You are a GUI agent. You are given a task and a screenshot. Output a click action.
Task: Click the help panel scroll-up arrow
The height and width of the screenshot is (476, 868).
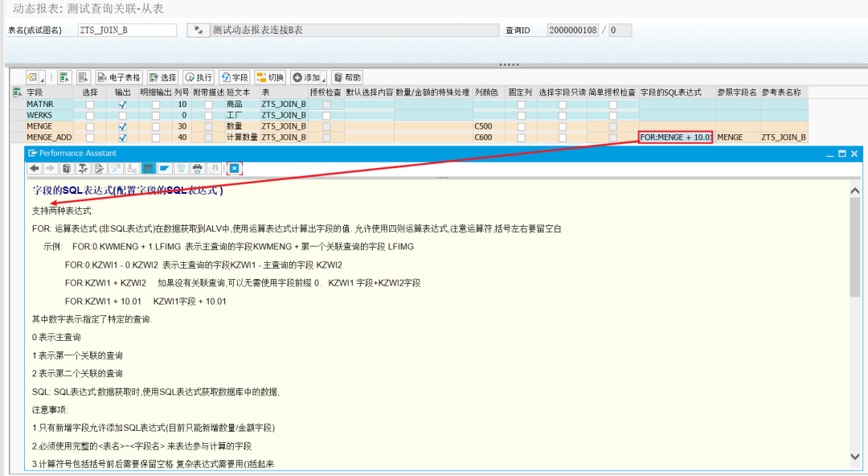pos(854,191)
